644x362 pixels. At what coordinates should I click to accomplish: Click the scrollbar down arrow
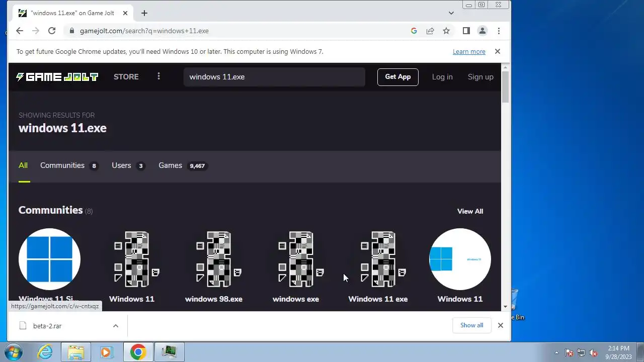pos(506,307)
